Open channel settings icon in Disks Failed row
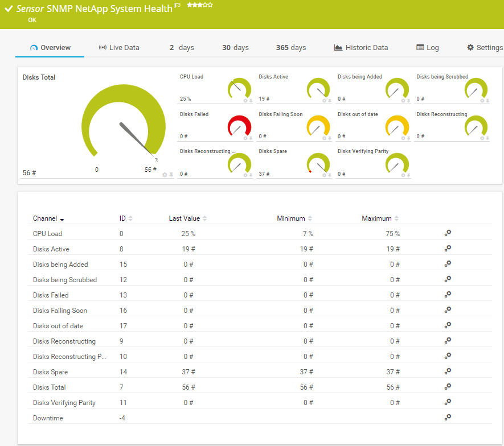This screenshot has width=504, height=446. [448, 295]
